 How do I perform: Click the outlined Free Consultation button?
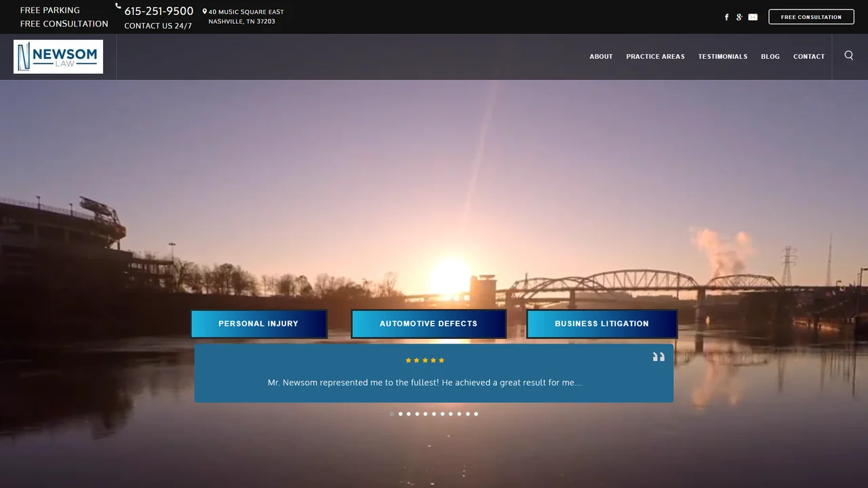pos(811,17)
